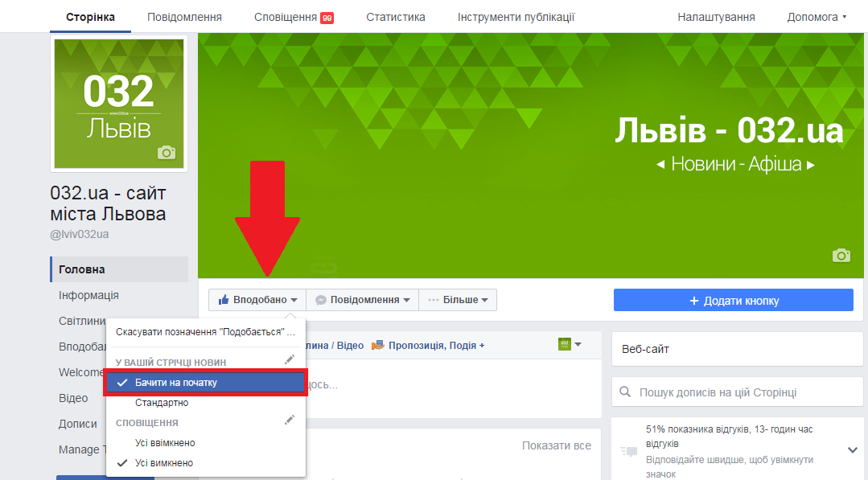Expand the response rate panel chevron

[853, 450]
